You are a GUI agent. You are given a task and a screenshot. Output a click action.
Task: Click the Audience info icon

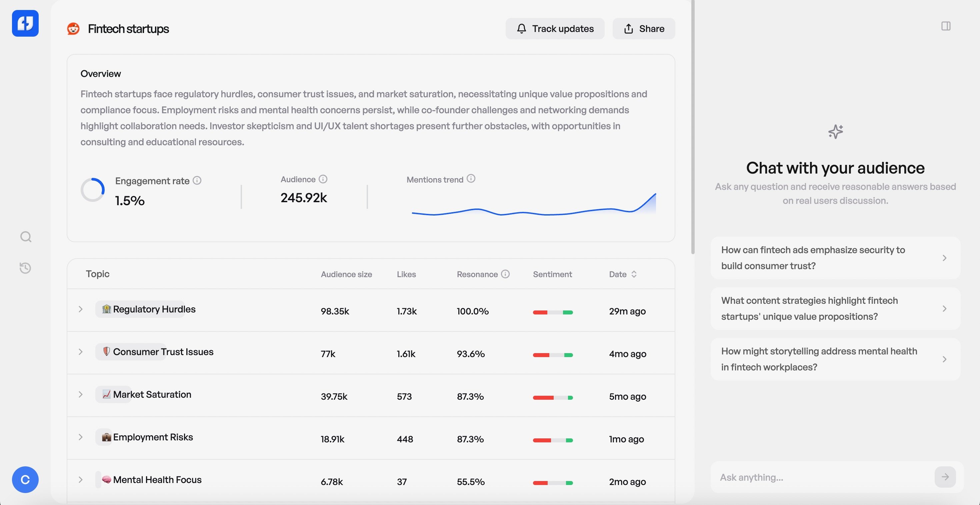coord(323,179)
